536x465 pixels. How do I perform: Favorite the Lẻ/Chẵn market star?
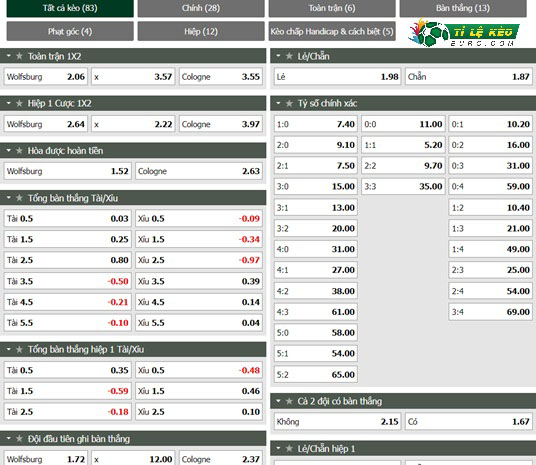click(x=289, y=56)
